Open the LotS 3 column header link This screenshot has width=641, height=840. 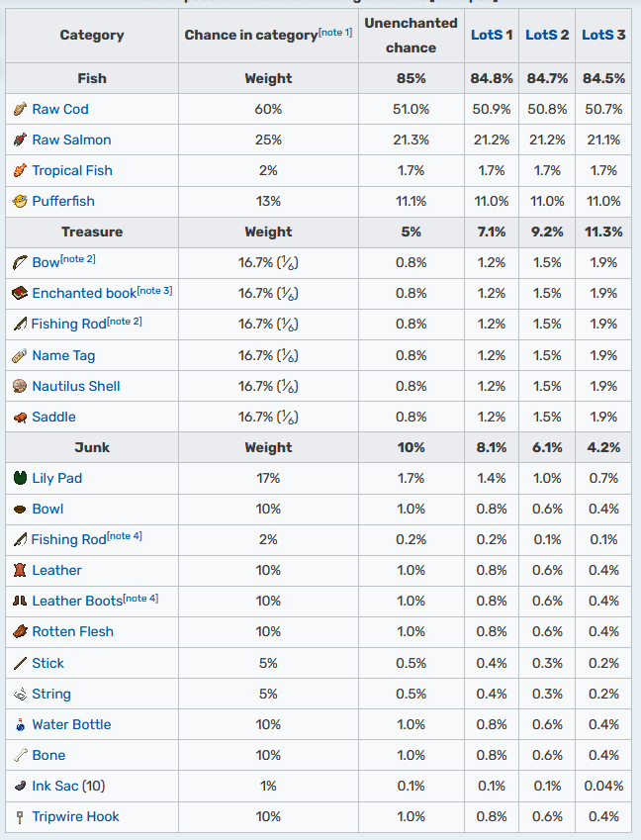pyautogui.click(x=603, y=35)
